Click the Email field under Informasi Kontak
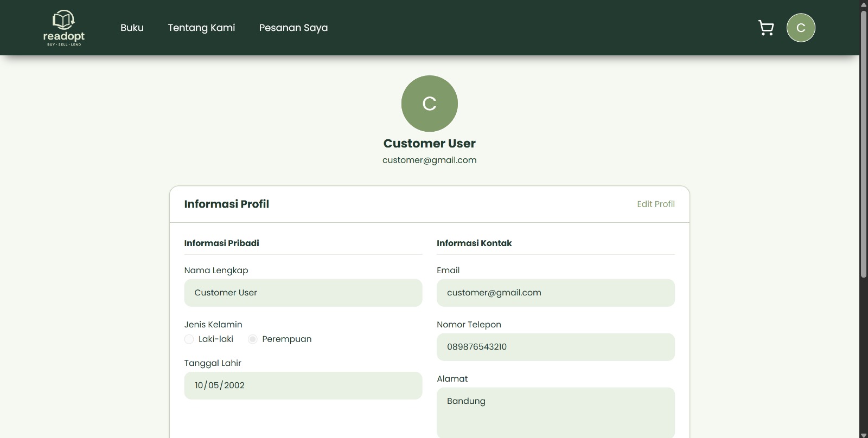The width and height of the screenshot is (868, 438). click(x=556, y=293)
